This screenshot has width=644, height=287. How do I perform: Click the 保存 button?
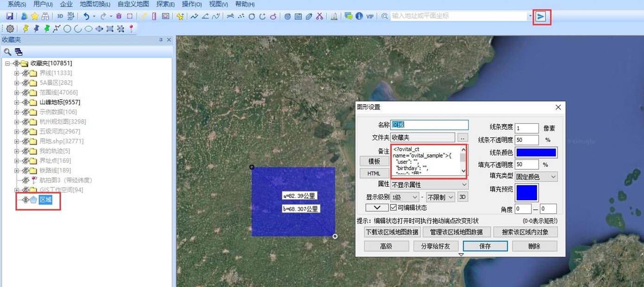coord(485,246)
